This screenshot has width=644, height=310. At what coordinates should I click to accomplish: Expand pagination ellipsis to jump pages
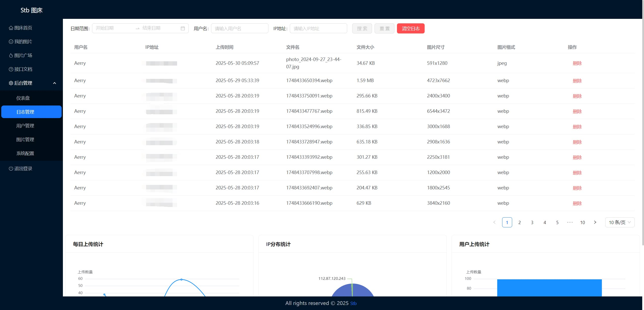tap(570, 222)
